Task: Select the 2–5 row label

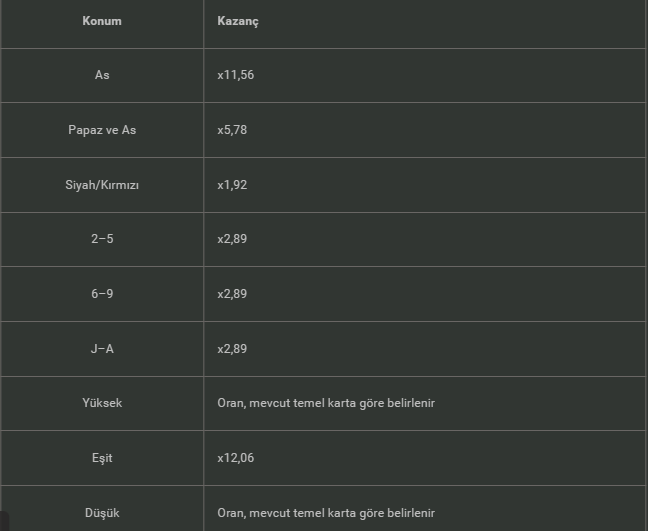Action: click(x=102, y=239)
